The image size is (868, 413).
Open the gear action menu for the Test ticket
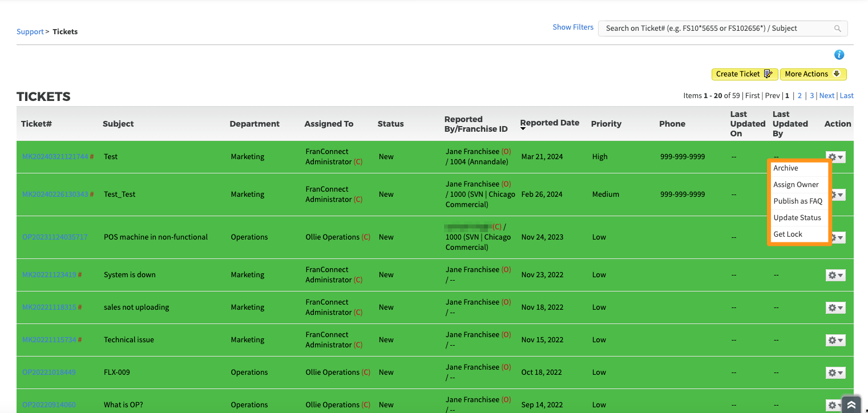pos(835,157)
